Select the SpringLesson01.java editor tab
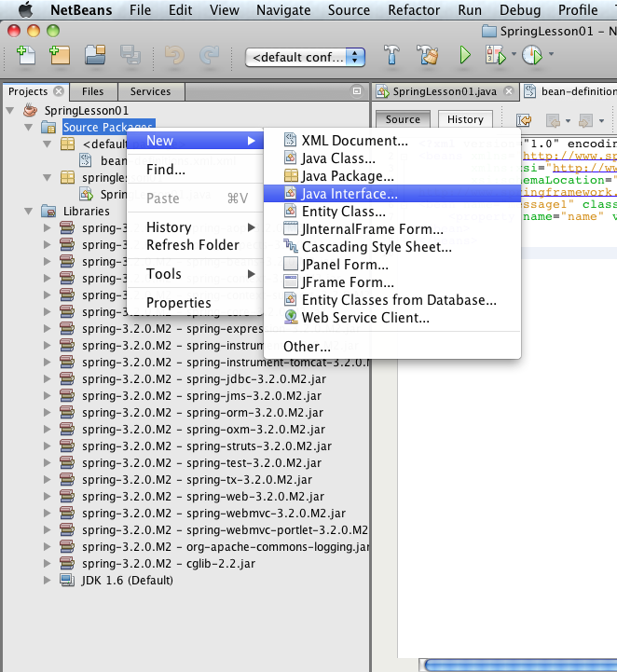 445,91
